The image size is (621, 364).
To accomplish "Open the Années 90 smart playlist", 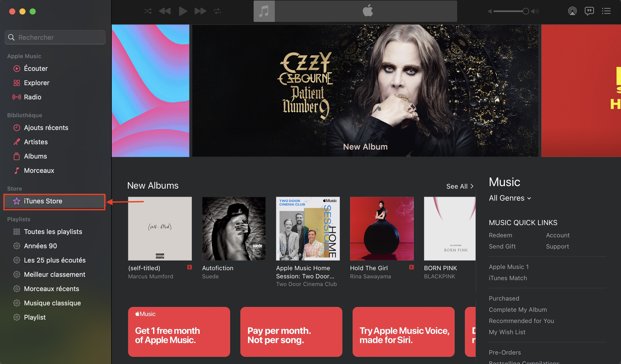I will (40, 246).
